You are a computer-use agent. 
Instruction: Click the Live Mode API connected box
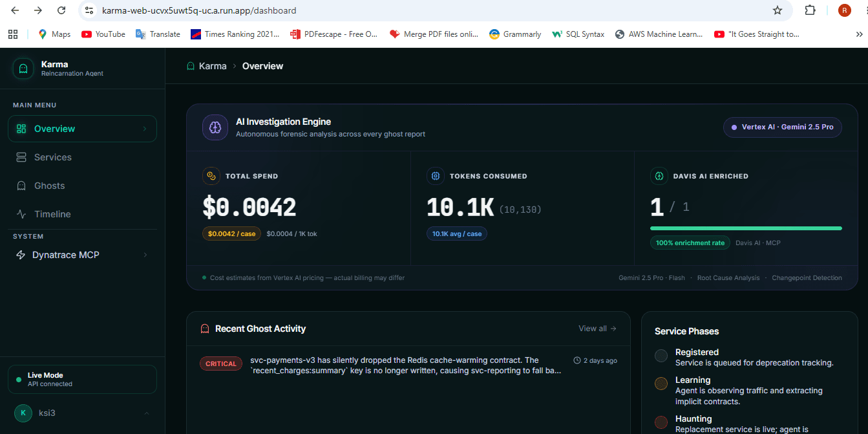point(82,379)
